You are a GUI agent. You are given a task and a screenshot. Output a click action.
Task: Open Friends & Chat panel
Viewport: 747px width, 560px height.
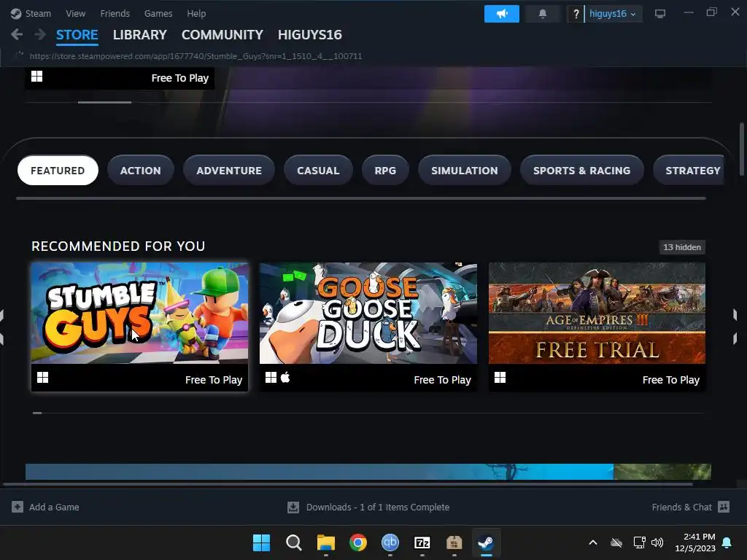coord(682,507)
